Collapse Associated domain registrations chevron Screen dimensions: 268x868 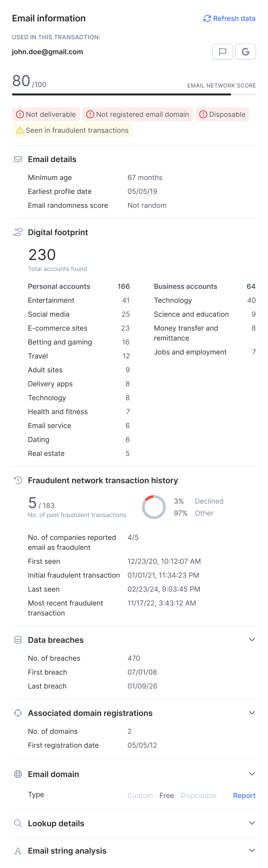(252, 713)
